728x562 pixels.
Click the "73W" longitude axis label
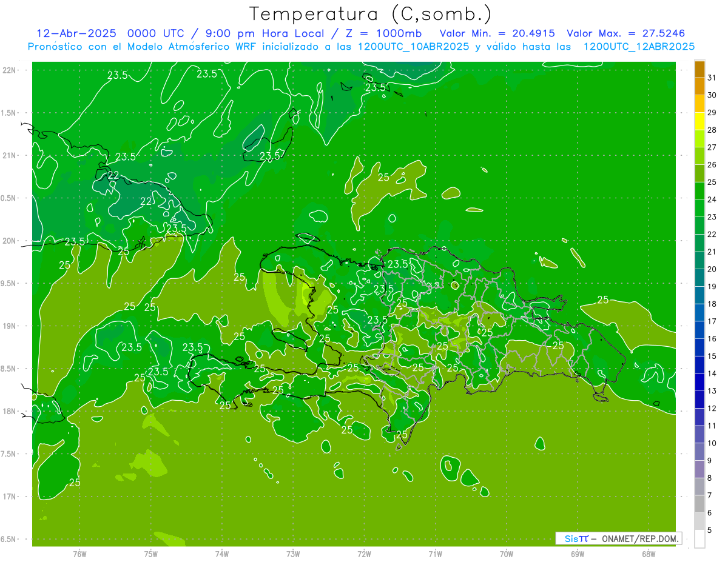click(x=293, y=554)
